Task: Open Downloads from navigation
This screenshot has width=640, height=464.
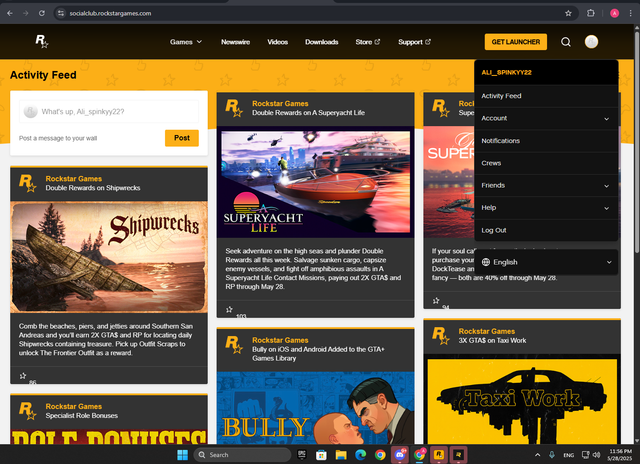Action: coord(322,42)
